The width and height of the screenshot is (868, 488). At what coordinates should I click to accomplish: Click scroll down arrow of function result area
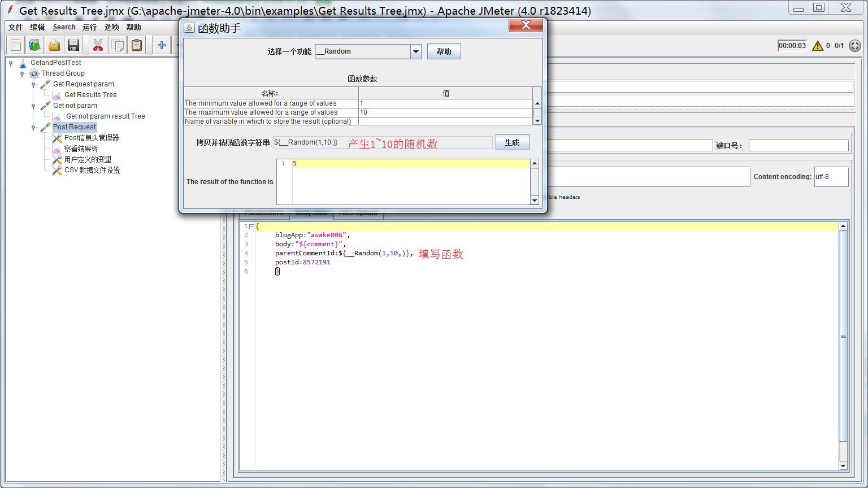click(x=535, y=200)
